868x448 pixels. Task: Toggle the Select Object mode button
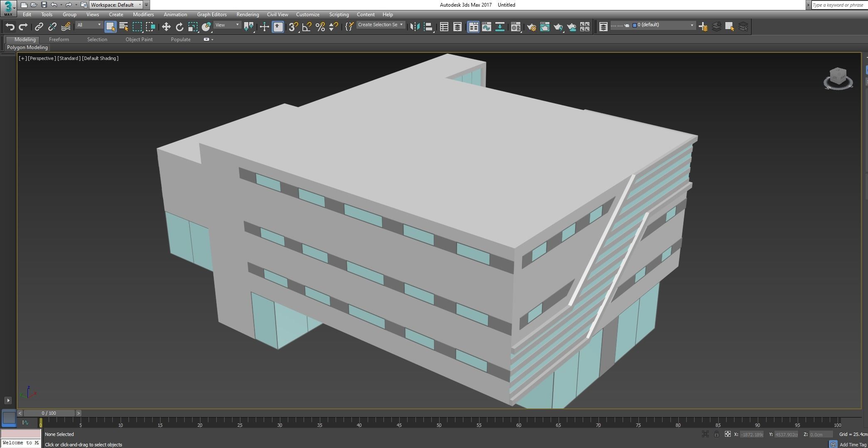(110, 27)
